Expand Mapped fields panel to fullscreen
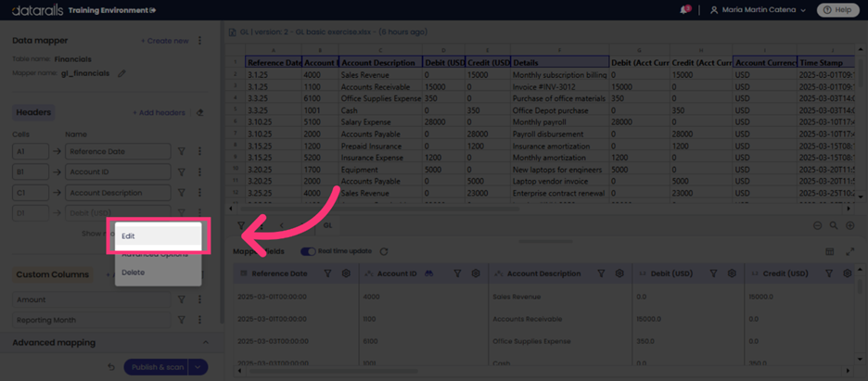Image resolution: width=868 pixels, height=381 pixels. pyautogui.click(x=850, y=251)
